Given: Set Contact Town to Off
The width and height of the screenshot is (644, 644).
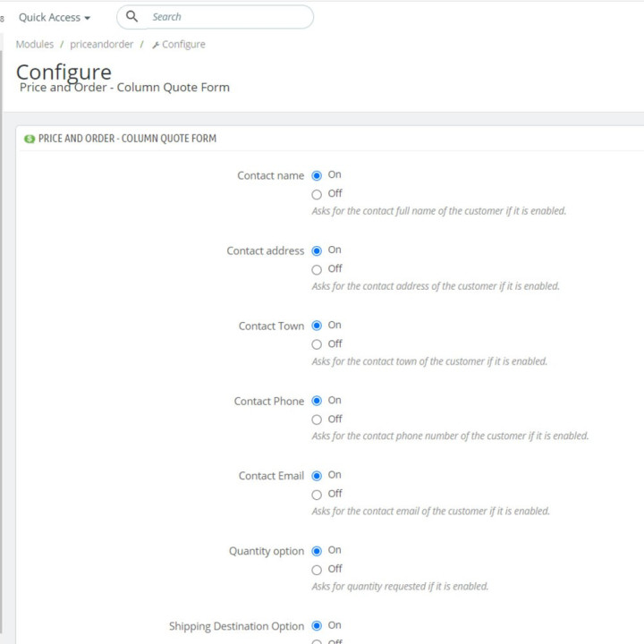Looking at the screenshot, I should [317, 344].
